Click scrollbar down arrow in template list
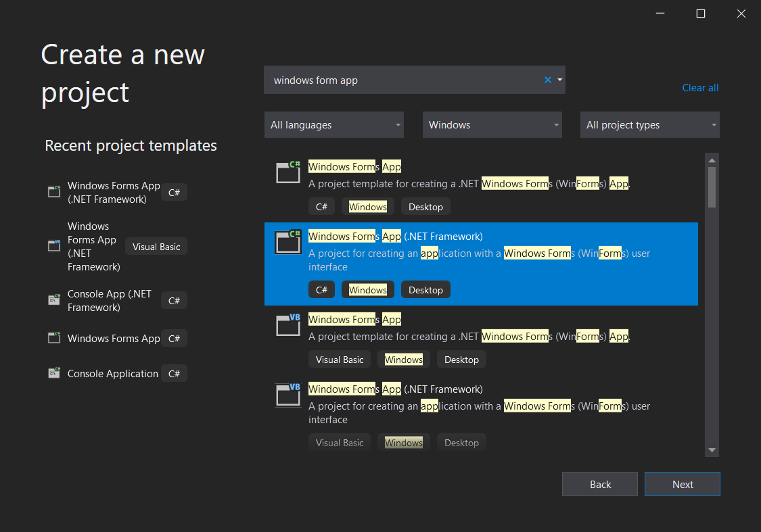This screenshot has height=532, width=761. tap(712, 450)
